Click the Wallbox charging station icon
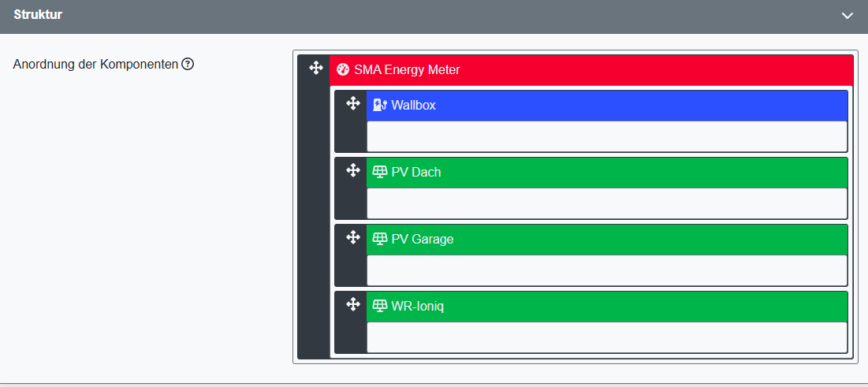Screen dimensions: 868x387 tap(380, 105)
